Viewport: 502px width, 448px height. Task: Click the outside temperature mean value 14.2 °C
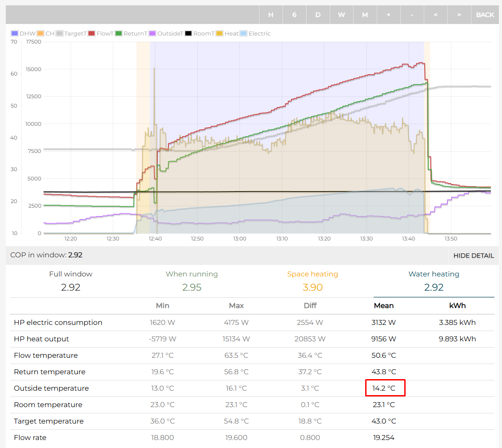(x=384, y=388)
